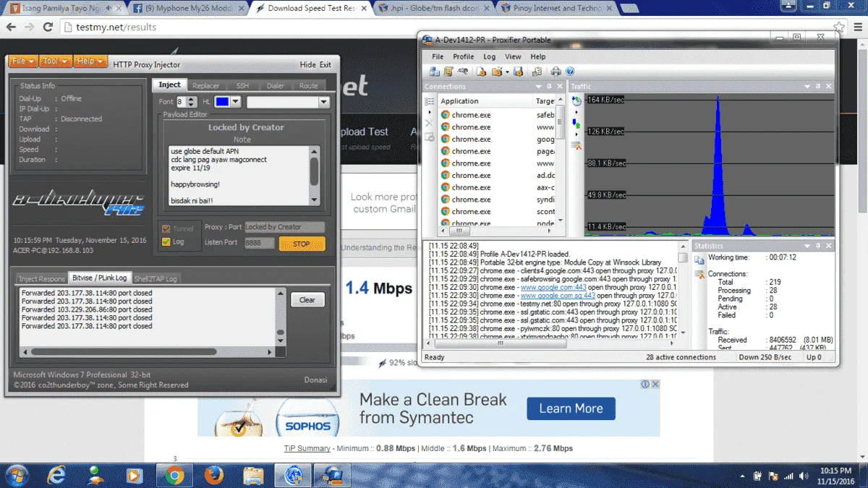Click the Advanced checklist icon in Proxifier toolbar
868x488 pixels.
pyautogui.click(x=537, y=72)
